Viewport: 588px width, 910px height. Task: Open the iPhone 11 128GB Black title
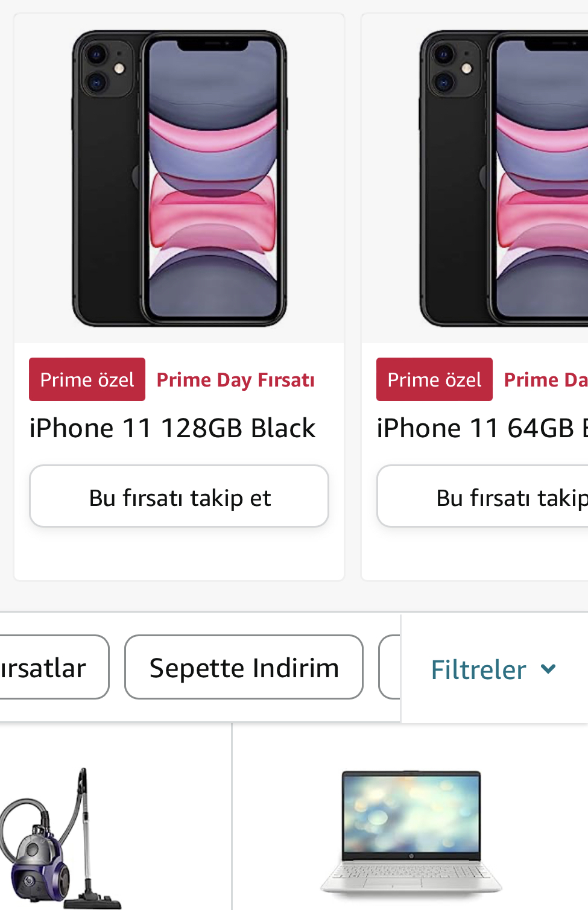tap(172, 428)
